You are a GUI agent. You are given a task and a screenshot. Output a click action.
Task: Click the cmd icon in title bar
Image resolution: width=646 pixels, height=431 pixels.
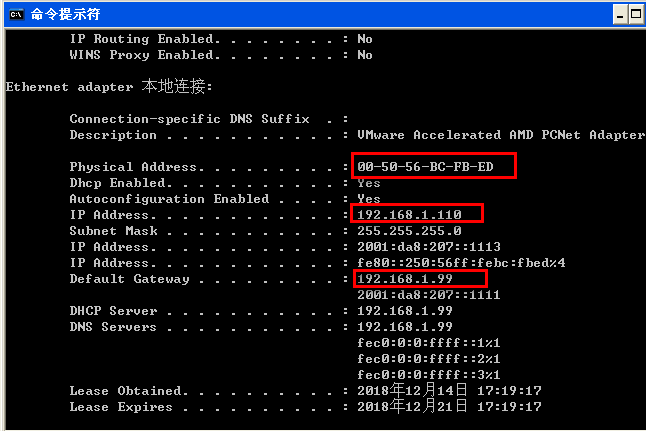click(16, 15)
